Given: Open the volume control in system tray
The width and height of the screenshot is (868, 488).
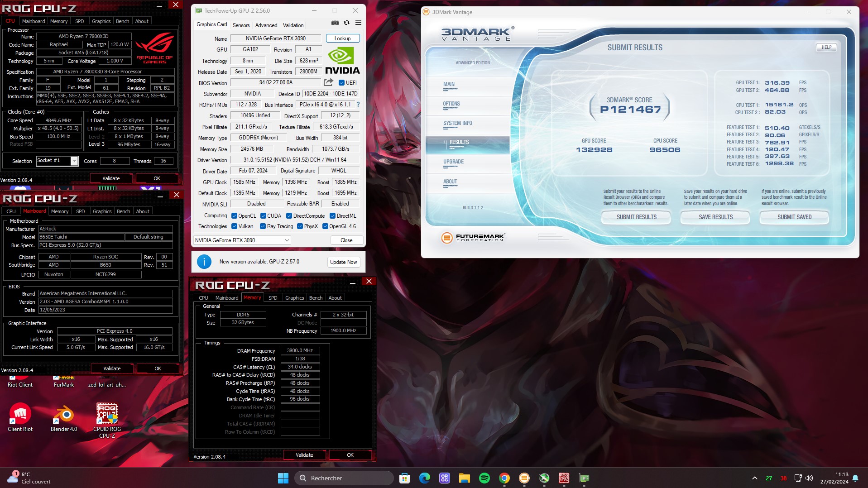Looking at the screenshot, I should coord(809,478).
